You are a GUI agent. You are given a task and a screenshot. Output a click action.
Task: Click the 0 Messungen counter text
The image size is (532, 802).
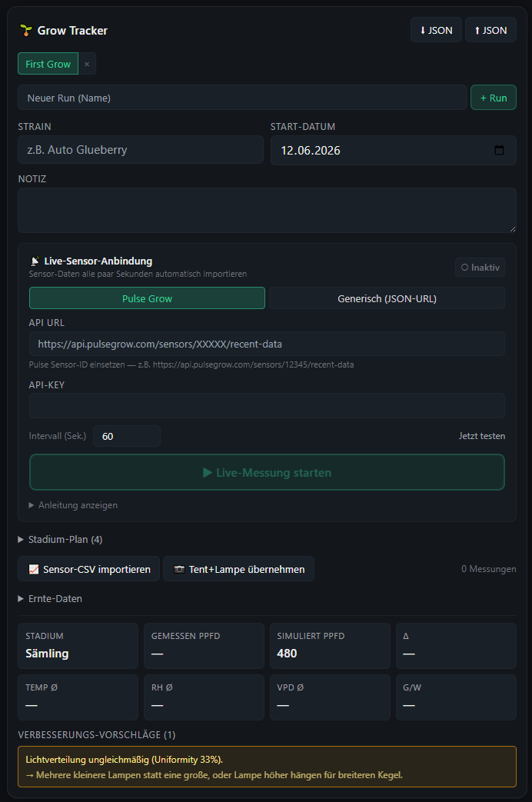click(x=488, y=569)
